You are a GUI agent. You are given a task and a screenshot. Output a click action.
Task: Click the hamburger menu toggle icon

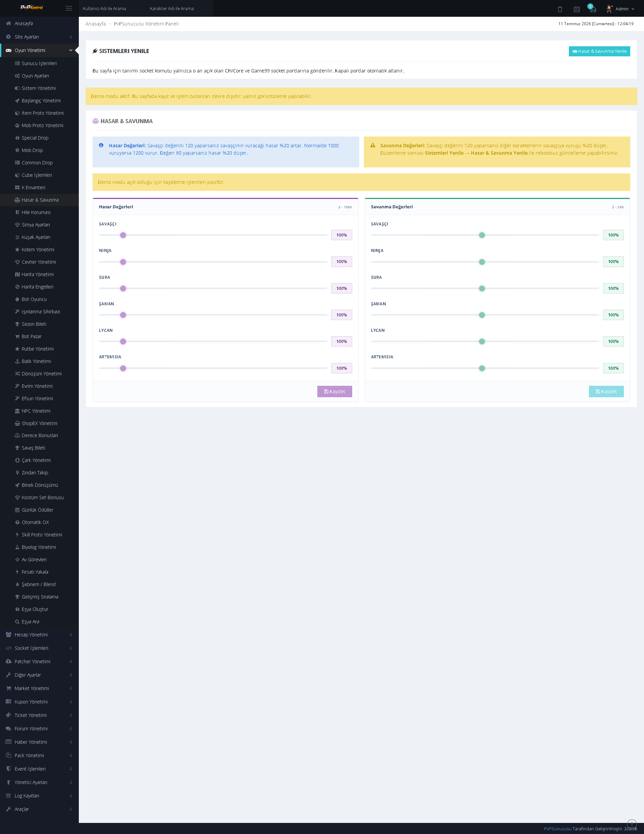click(x=69, y=8)
